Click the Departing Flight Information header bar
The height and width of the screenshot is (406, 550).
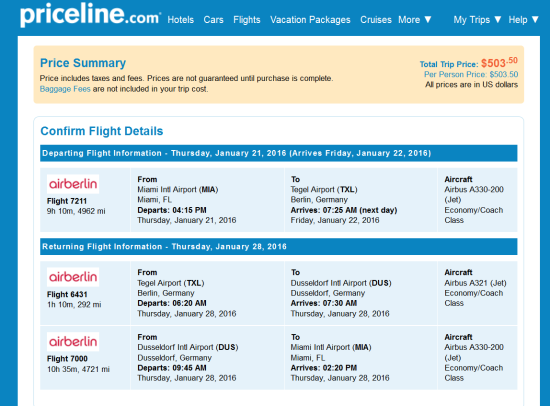(279, 153)
